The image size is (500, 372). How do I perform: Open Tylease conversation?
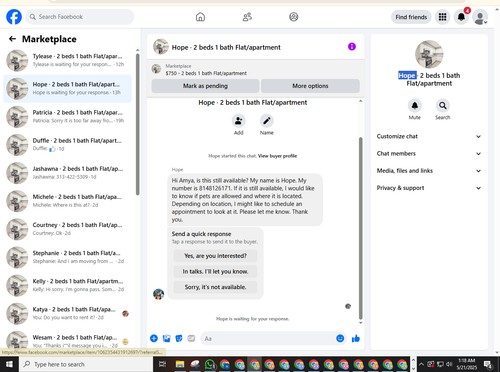click(x=67, y=60)
